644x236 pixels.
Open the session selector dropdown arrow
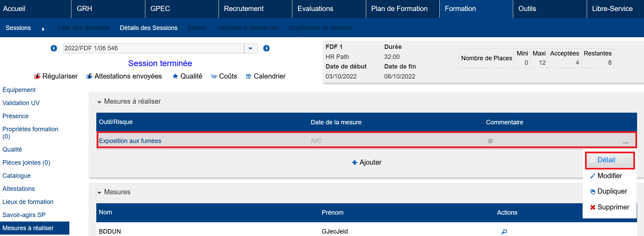tap(251, 49)
